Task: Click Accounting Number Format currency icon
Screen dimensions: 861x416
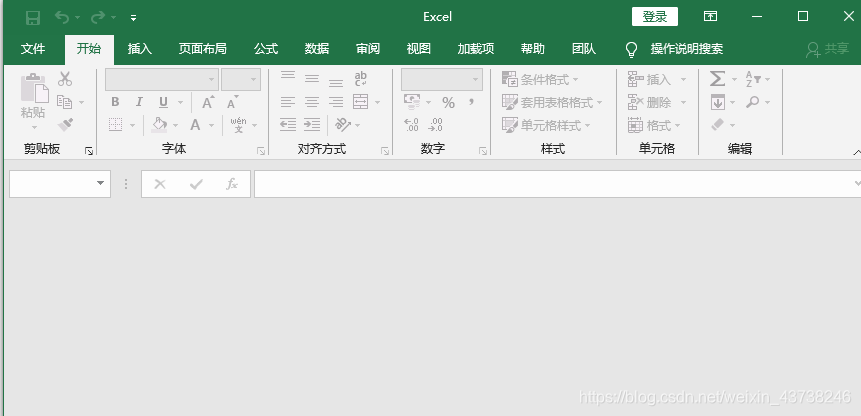Action: [412, 102]
